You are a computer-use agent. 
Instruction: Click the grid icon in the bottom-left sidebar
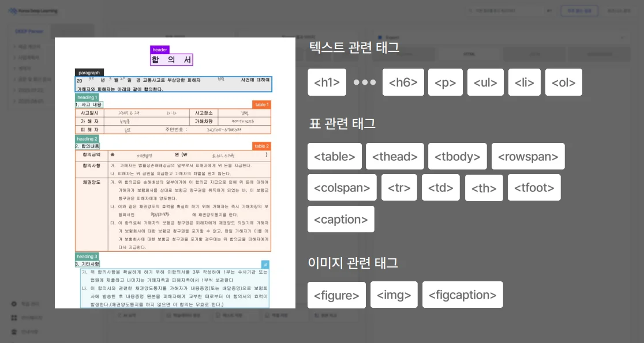[13, 318]
